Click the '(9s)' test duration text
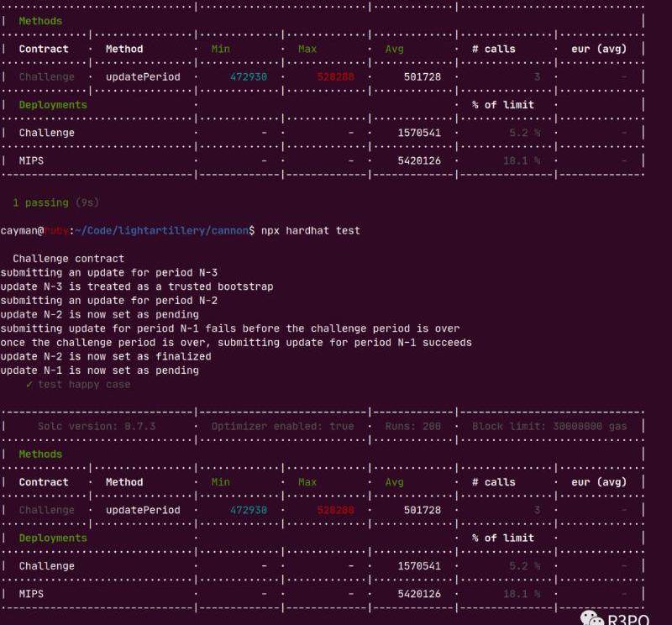The image size is (672, 625). click(87, 202)
